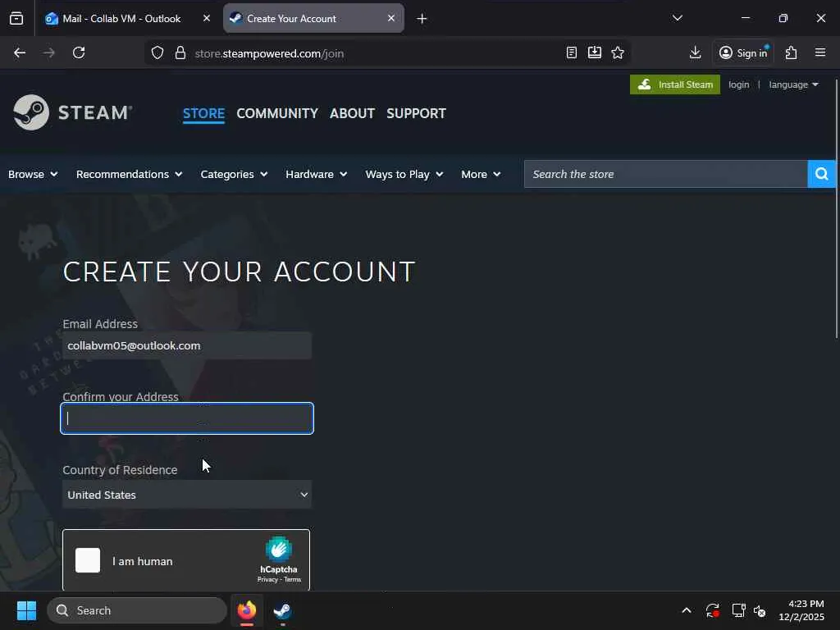
Task: Open Windows Start menu
Action: 26,610
